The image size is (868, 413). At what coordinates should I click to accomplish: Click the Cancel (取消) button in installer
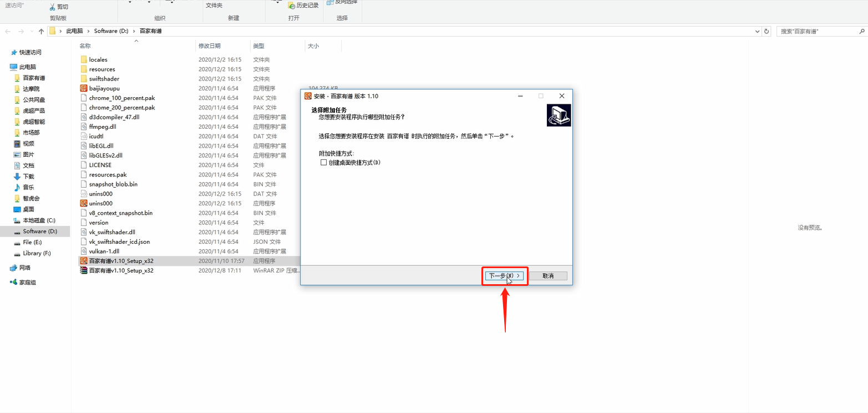(548, 276)
